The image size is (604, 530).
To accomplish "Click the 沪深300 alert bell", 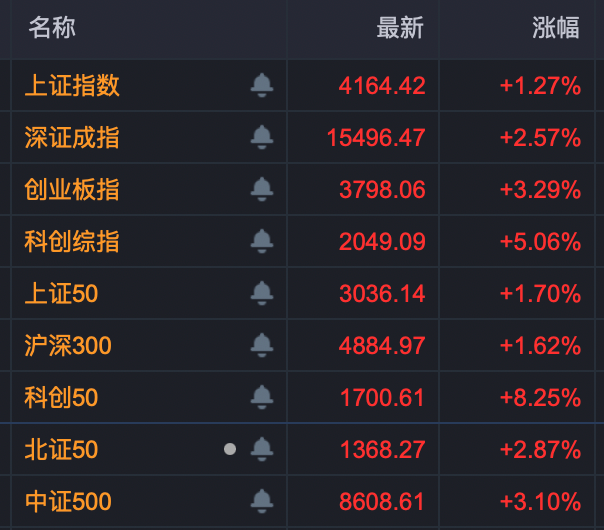I will click(262, 345).
